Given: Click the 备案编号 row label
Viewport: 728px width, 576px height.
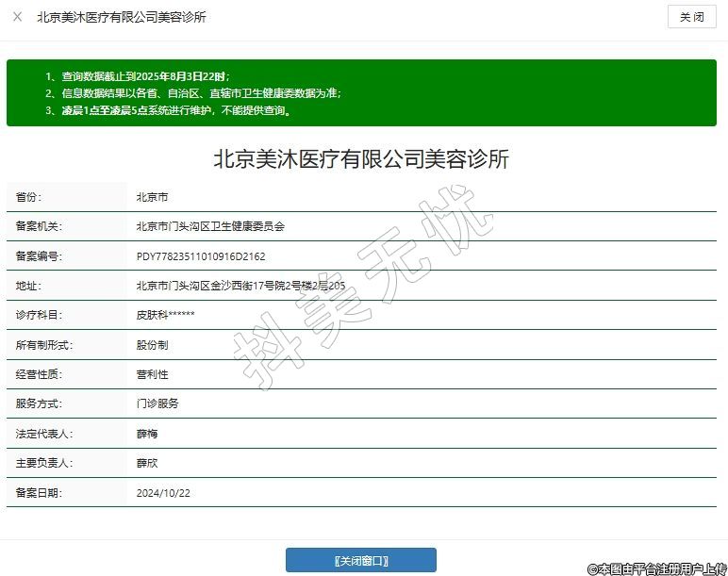Looking at the screenshot, I should tap(39, 256).
